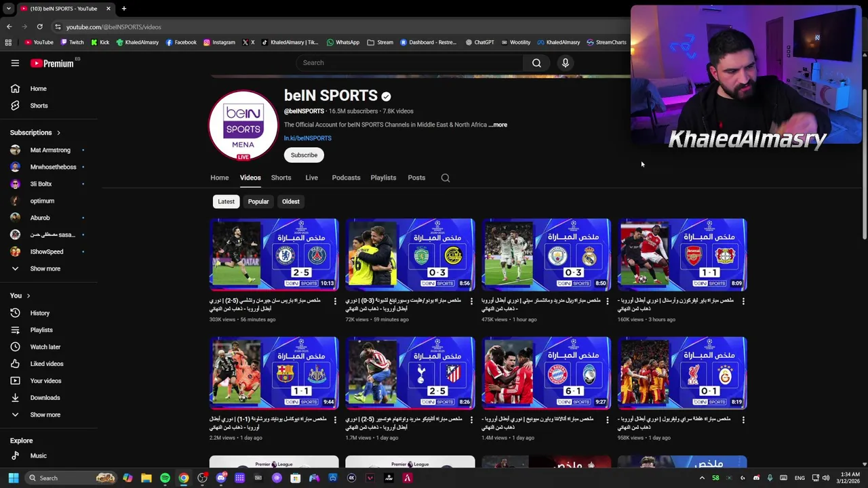
Task: Open options menu for Tottenham Atletico video
Action: 471,420
